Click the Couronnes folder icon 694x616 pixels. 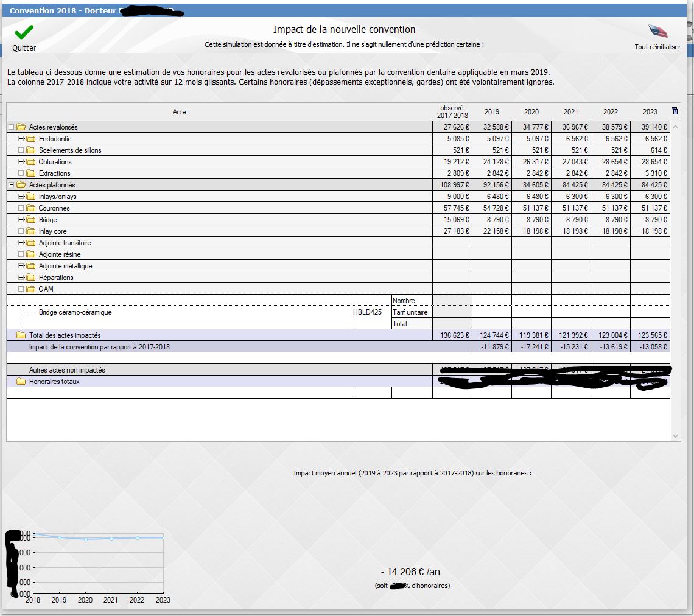30,208
